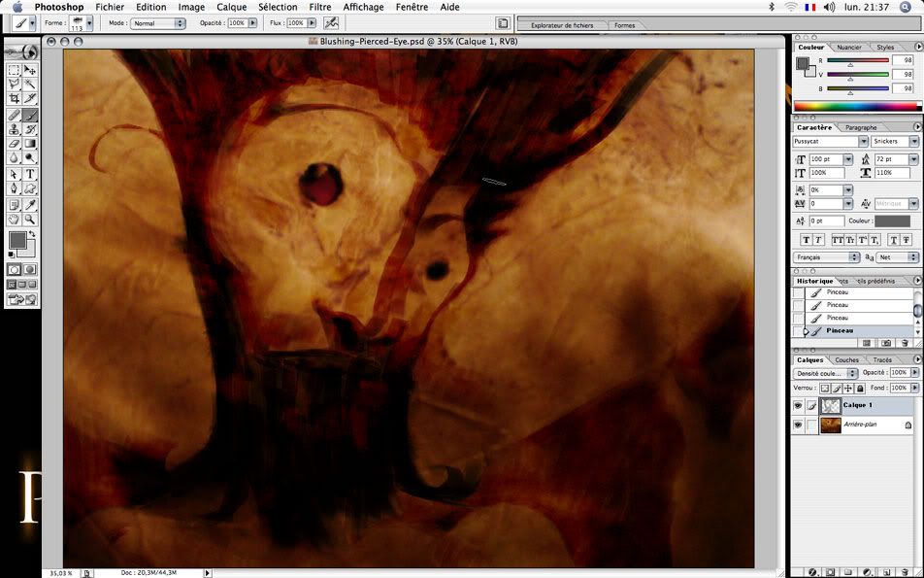Toggle visibility of Arrière-plan layer
Image resolution: width=924 pixels, height=578 pixels.
(798, 425)
